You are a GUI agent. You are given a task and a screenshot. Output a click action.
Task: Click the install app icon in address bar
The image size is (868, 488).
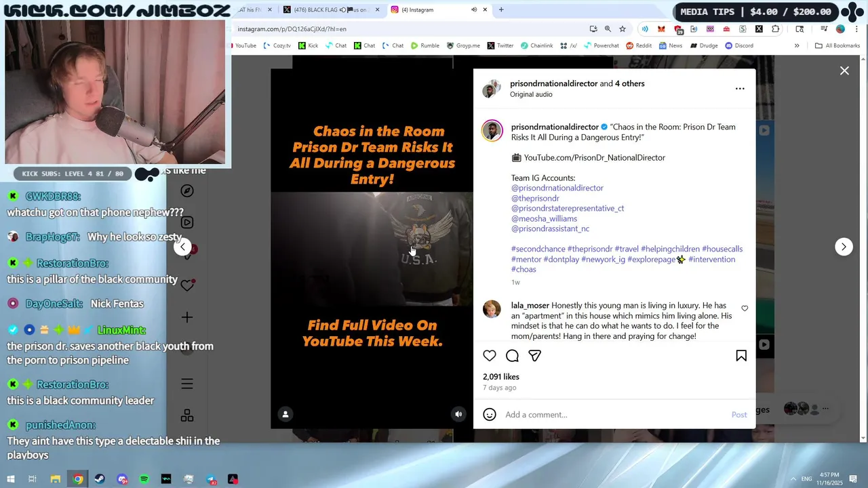[593, 29]
